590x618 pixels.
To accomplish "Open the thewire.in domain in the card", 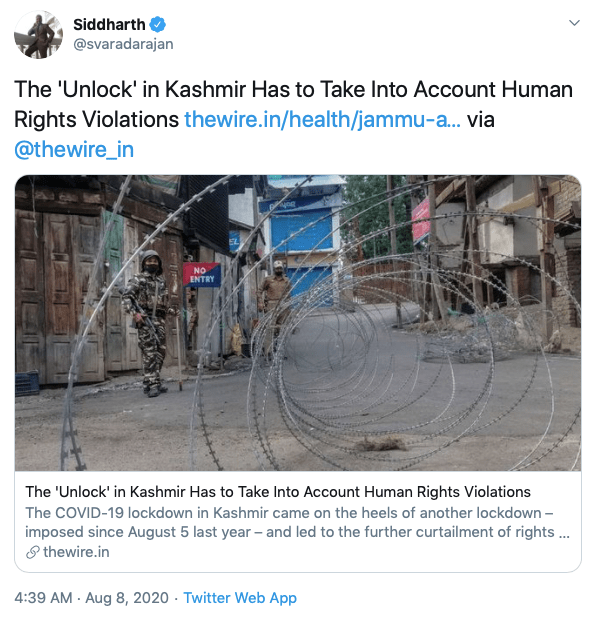I will [76, 552].
